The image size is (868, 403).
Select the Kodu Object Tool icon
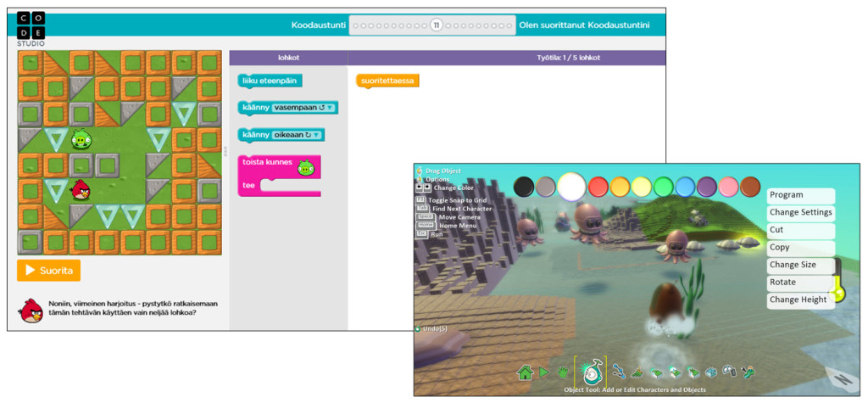[x=591, y=371]
